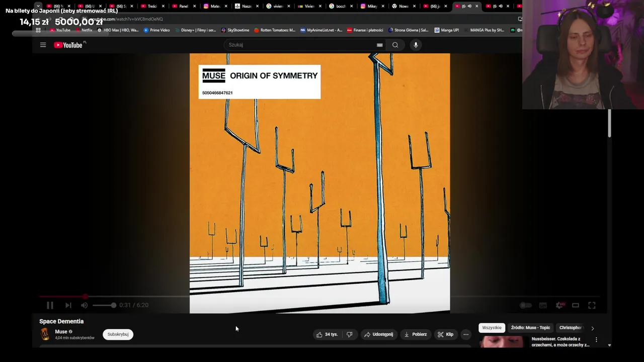The height and width of the screenshot is (362, 644).
Task: Switch to the Mikey Instagram tab
Action: [372, 6]
